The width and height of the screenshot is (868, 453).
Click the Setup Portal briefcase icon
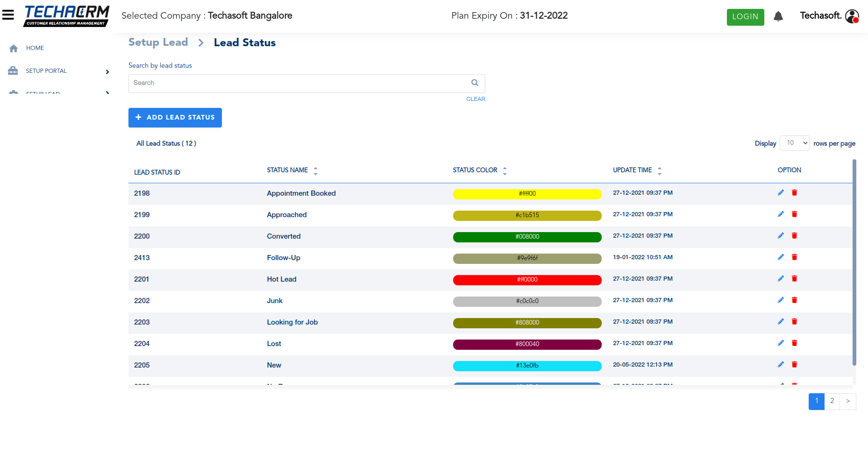(x=13, y=71)
